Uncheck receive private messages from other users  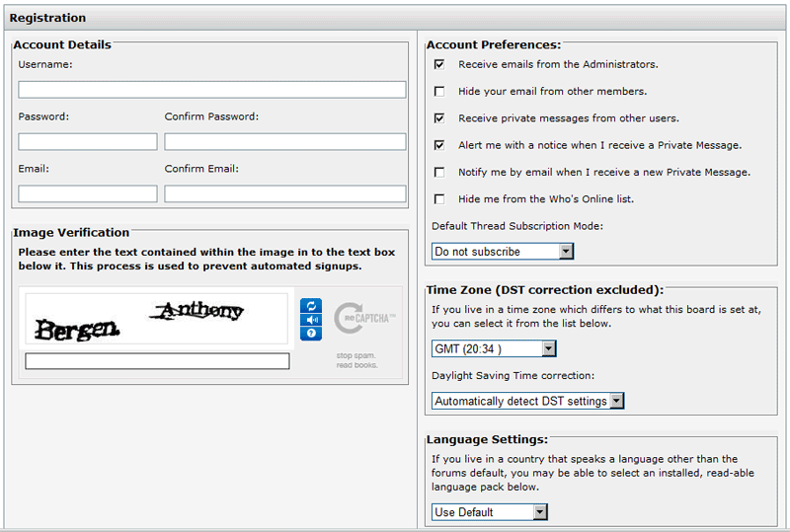439,118
